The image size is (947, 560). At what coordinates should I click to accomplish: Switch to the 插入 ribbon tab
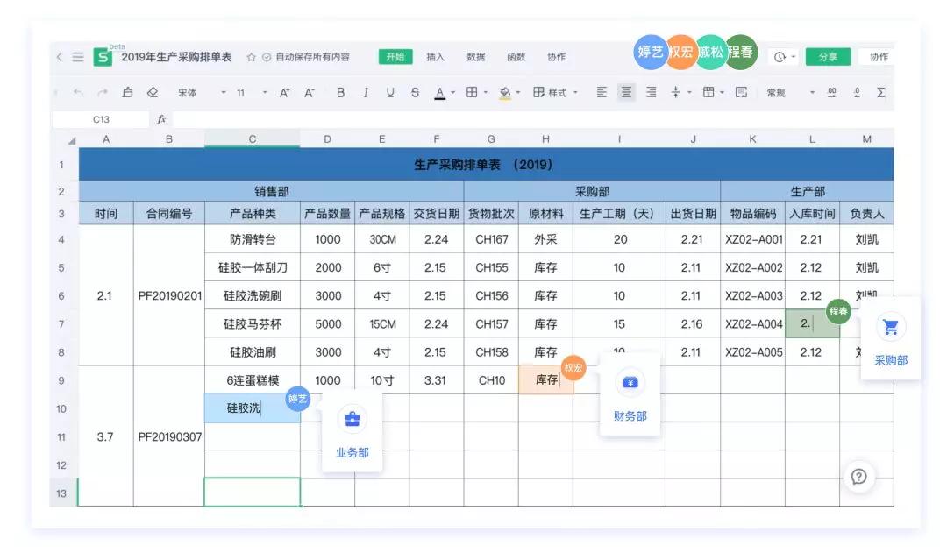tap(436, 57)
